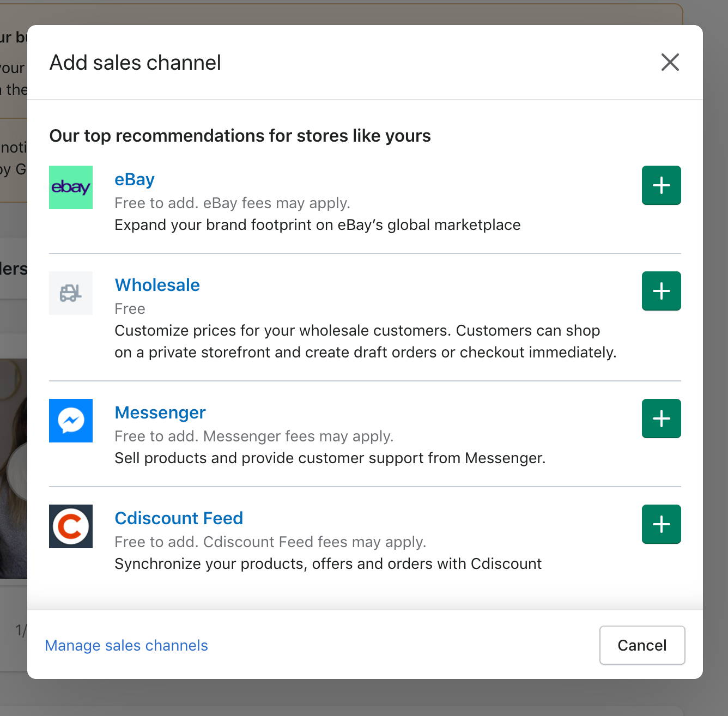
Task: Click 'Customize prices for your wholesale customers' text
Action: pyautogui.click(x=366, y=342)
